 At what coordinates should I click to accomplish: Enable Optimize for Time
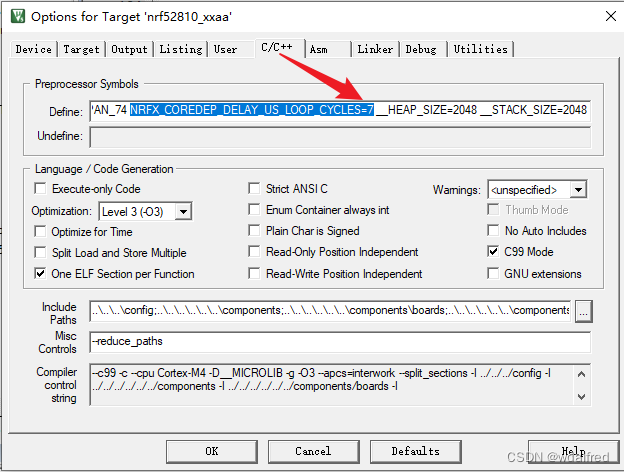40,231
